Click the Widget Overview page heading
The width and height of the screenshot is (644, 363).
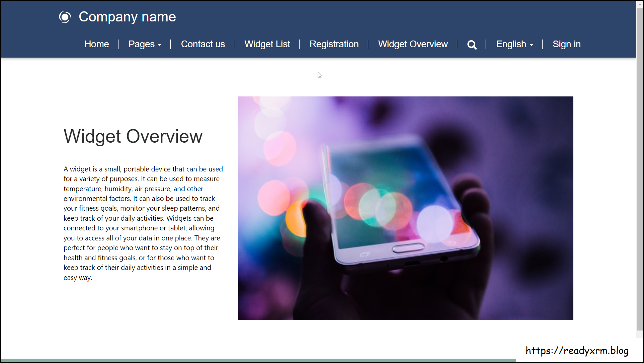tap(133, 136)
